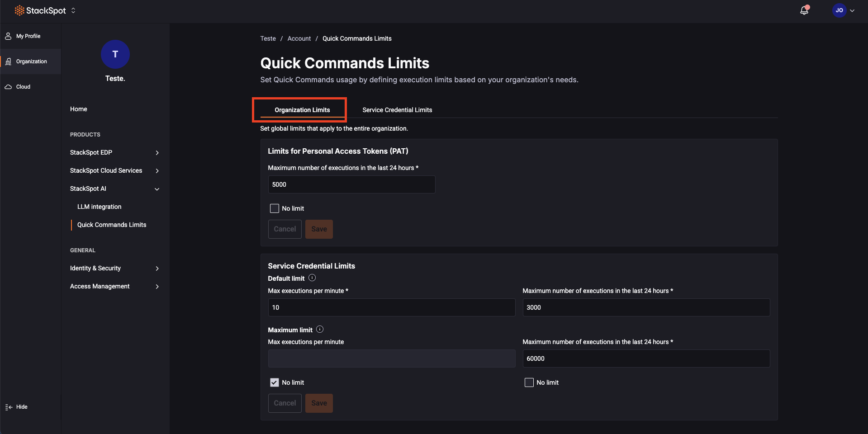Click the StackSpot logo
This screenshot has height=434, width=868.
click(x=40, y=10)
